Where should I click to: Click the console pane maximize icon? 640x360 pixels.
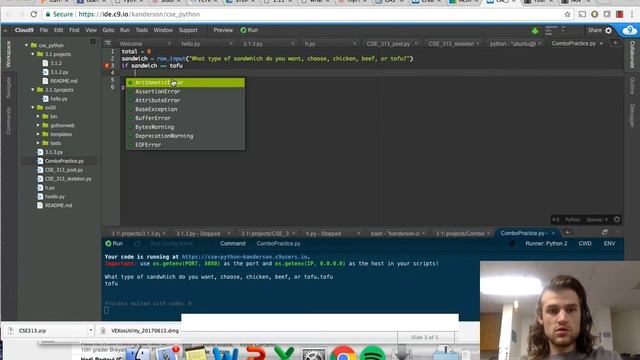pos(604,232)
